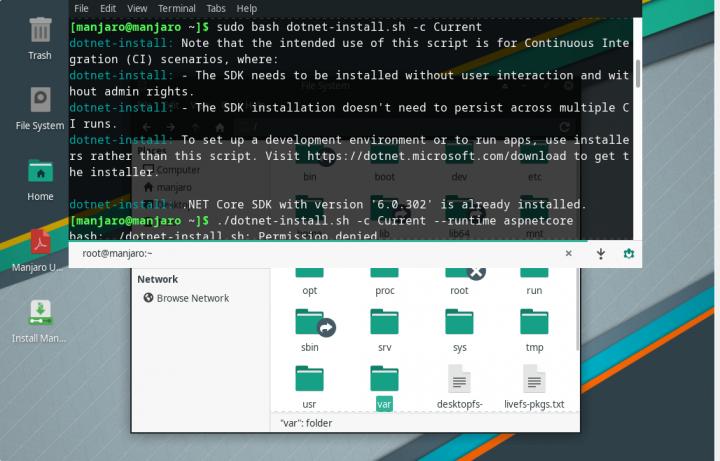Launch the Install Manjaro desktop icon

[x=39, y=321]
